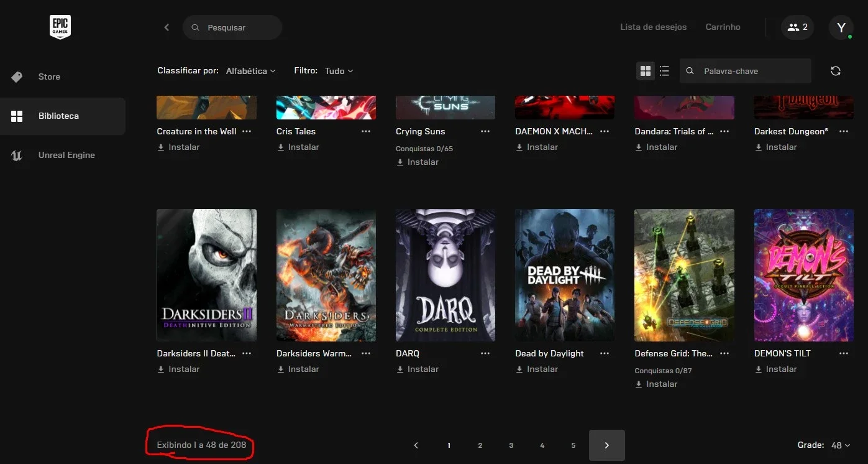
Task: Click the Dead by Daylight title
Action: click(x=549, y=353)
